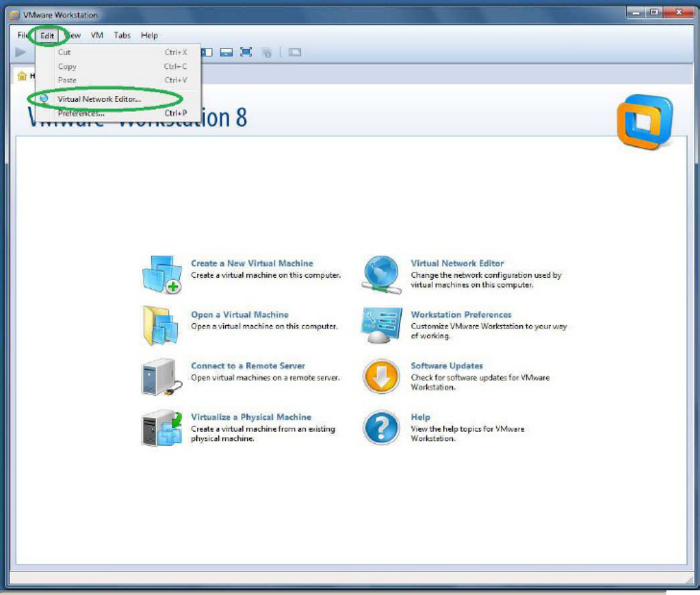700x595 pixels.
Task: Click the Open a Virtual Machine folder icon
Action: (161, 326)
